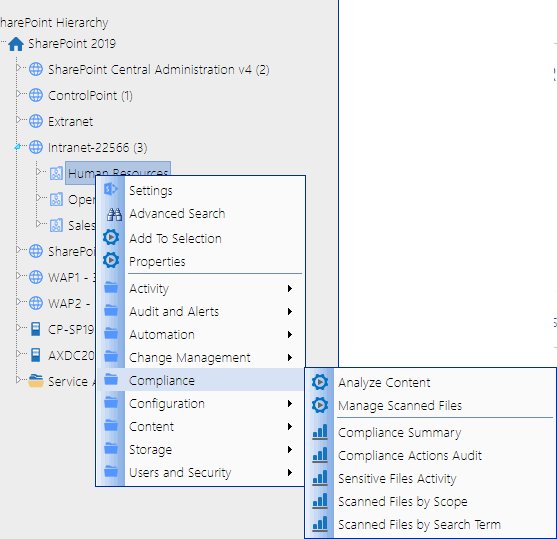Click the SharePoint icon beside Settings
Viewport: 557px width, 539px height.
[111, 189]
